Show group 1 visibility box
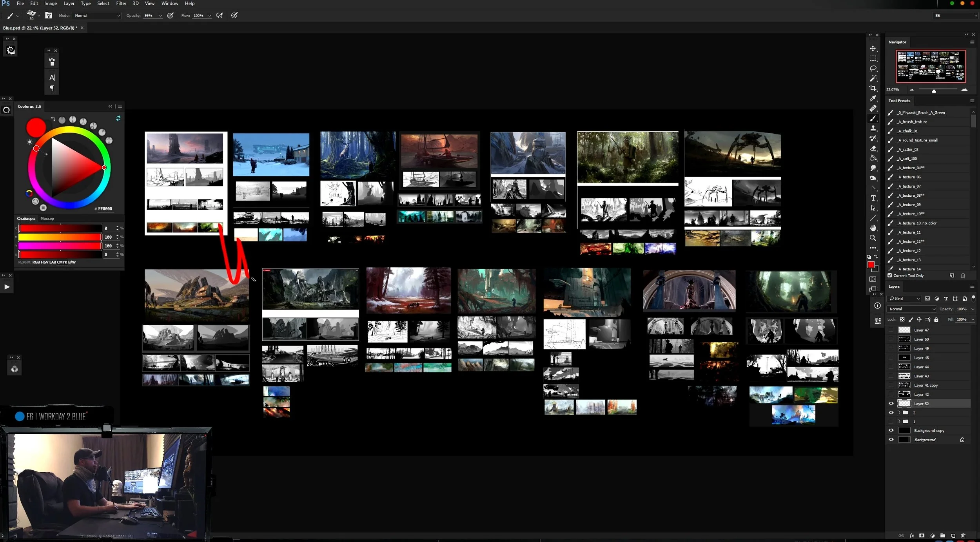The image size is (980, 542). [x=891, y=422]
